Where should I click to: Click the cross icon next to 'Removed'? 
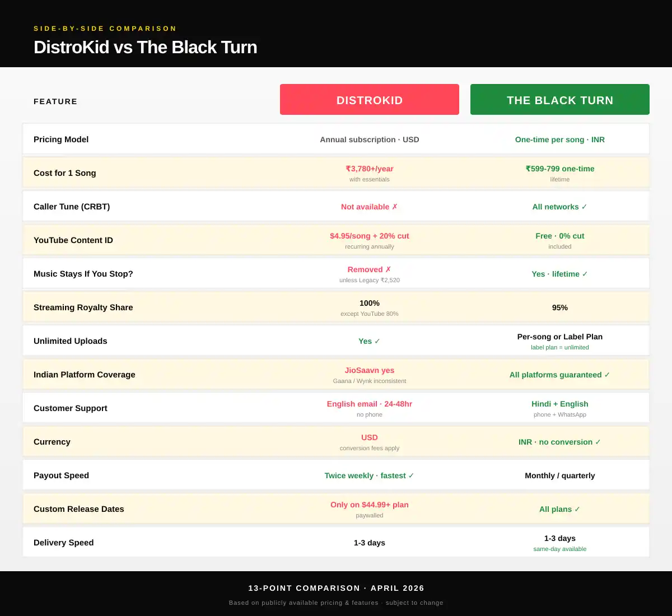tap(389, 269)
